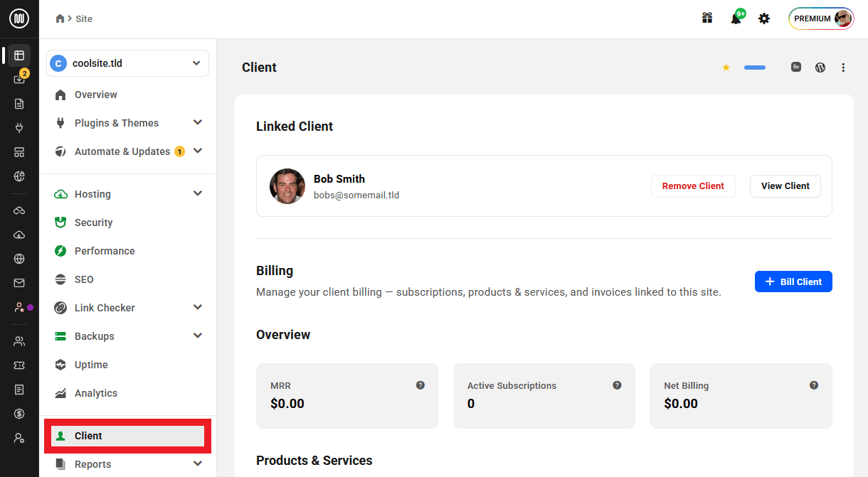Click the WPMU DEV logo icon

pyautogui.click(x=19, y=19)
